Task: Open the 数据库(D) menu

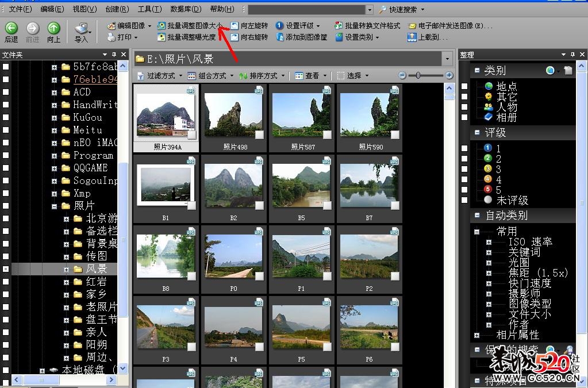Action: (x=186, y=9)
